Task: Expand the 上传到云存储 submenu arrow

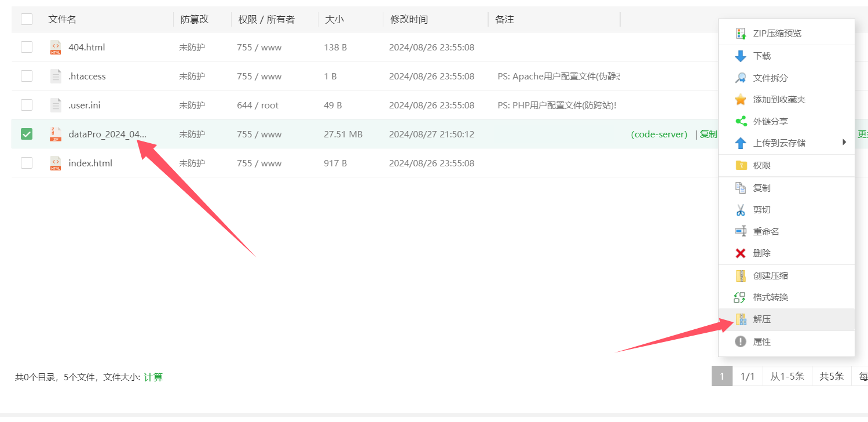Action: click(844, 143)
